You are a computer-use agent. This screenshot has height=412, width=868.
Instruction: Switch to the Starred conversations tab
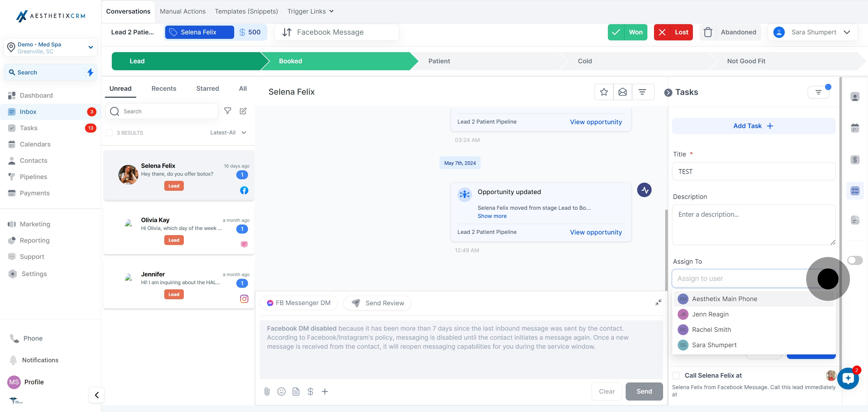click(208, 89)
